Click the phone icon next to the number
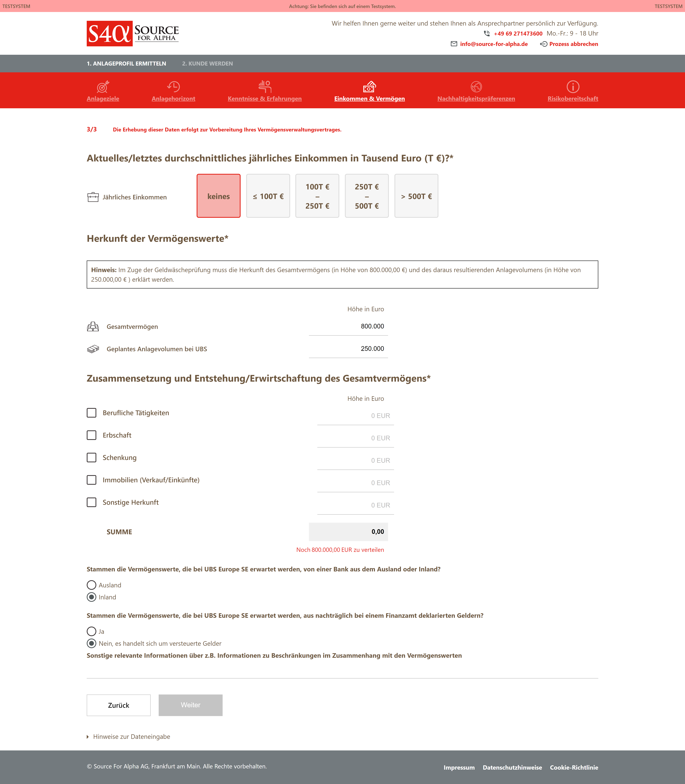Screen dimensions: 685x784 [487, 34]
